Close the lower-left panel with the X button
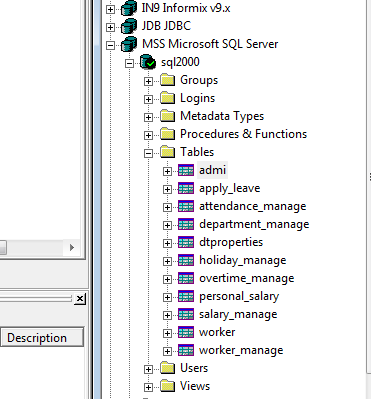 click(x=80, y=299)
